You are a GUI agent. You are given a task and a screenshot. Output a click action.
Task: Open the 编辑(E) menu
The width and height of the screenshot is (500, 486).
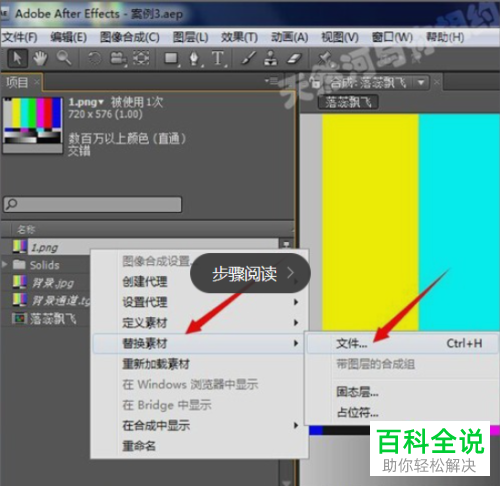coord(69,37)
